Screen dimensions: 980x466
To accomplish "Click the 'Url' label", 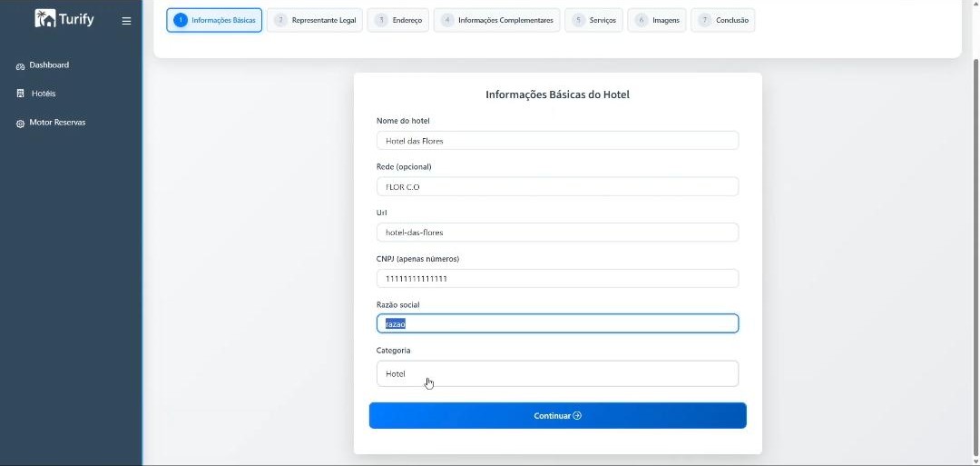I will point(381,213).
